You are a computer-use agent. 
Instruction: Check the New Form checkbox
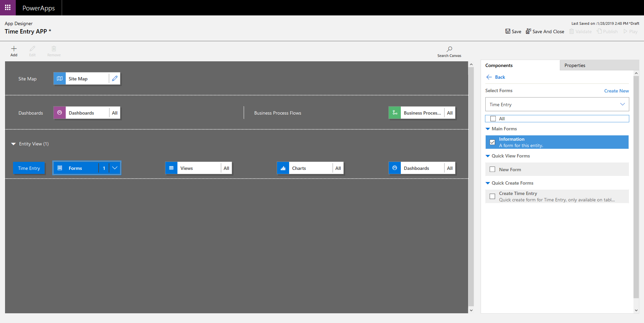(x=492, y=170)
